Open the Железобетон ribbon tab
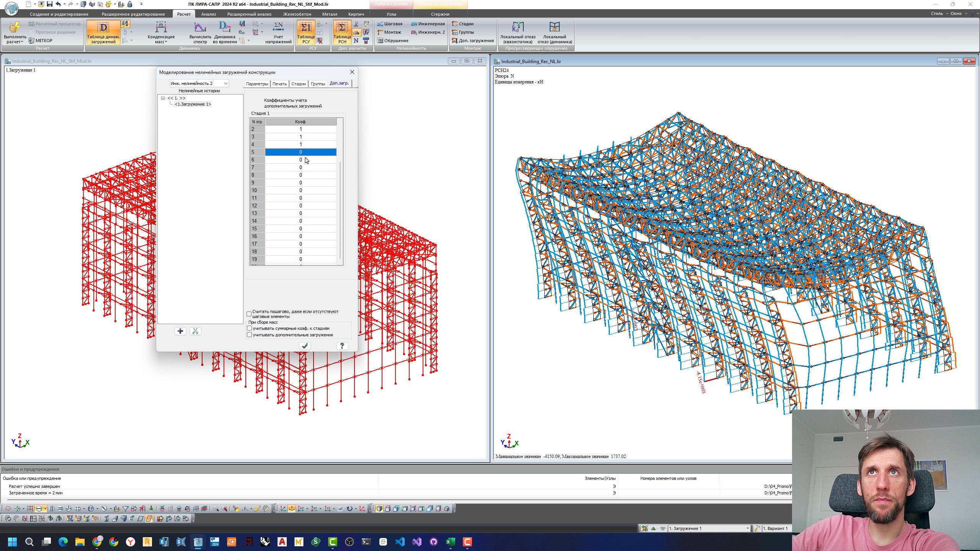980x551 pixels. pos(297,14)
